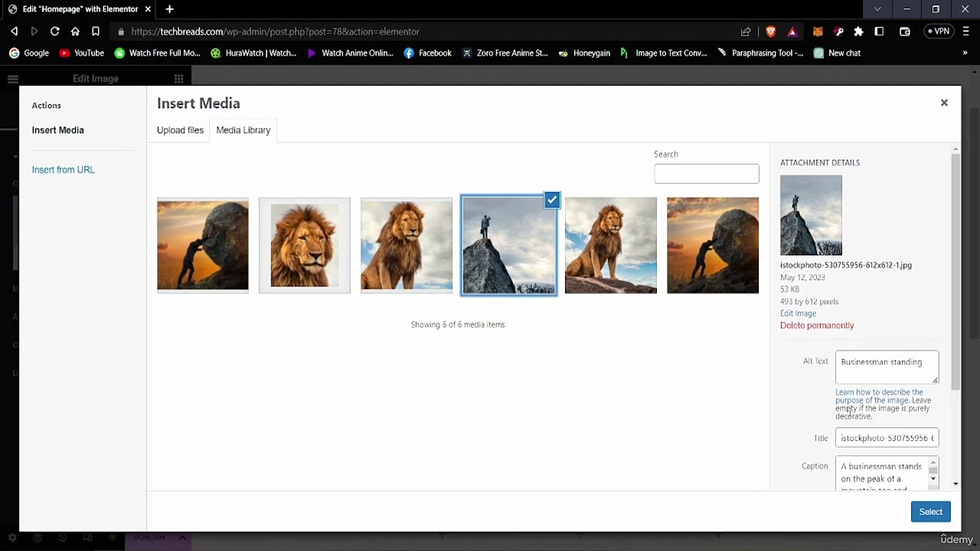Switch to Media Library tab
The width and height of the screenshot is (980, 551).
pos(243,130)
